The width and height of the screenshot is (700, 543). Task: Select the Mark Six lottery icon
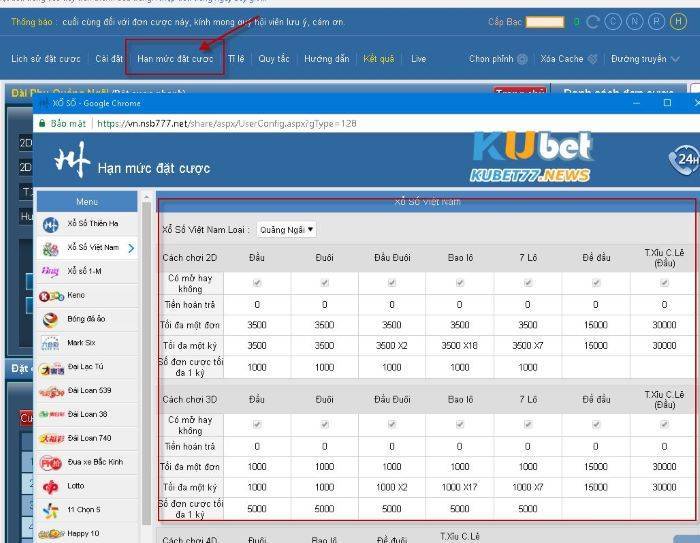click(51, 343)
